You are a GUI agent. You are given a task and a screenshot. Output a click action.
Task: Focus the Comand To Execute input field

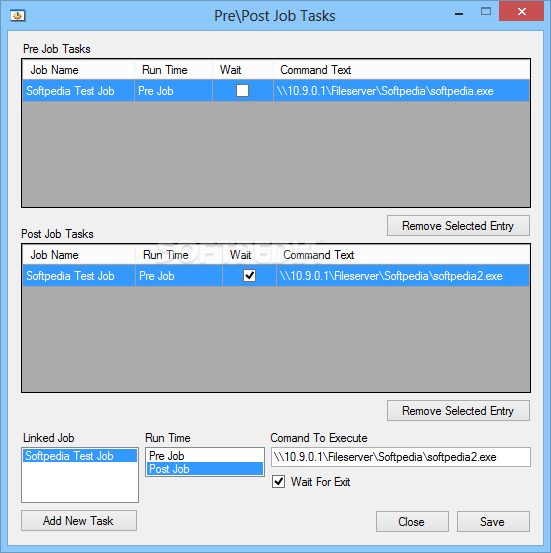point(400,457)
